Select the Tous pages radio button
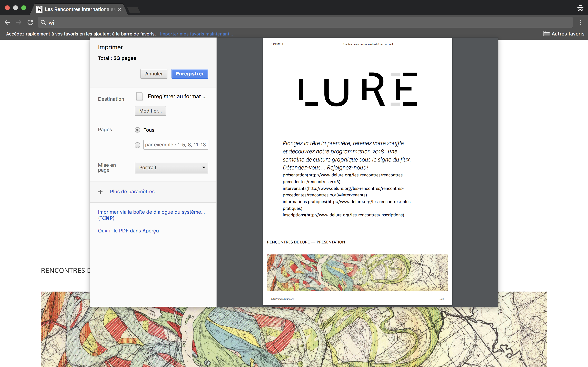This screenshot has height=367, width=588. pyautogui.click(x=137, y=130)
